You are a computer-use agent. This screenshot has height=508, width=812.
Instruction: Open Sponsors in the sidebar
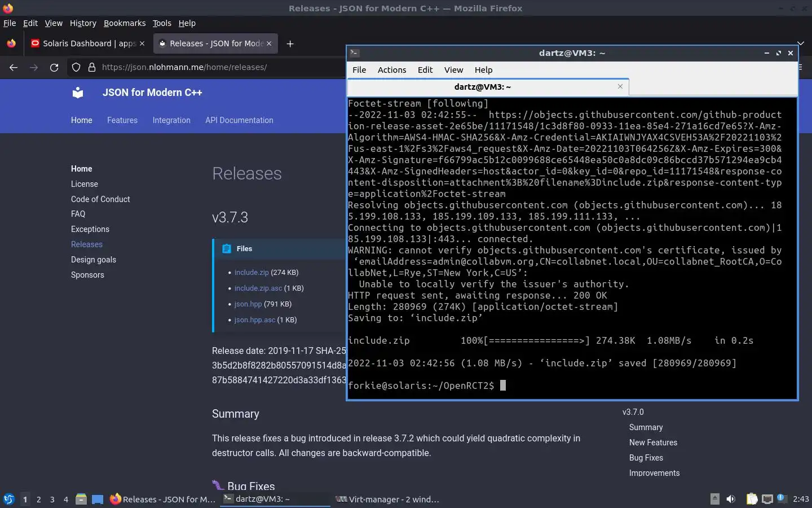click(87, 275)
